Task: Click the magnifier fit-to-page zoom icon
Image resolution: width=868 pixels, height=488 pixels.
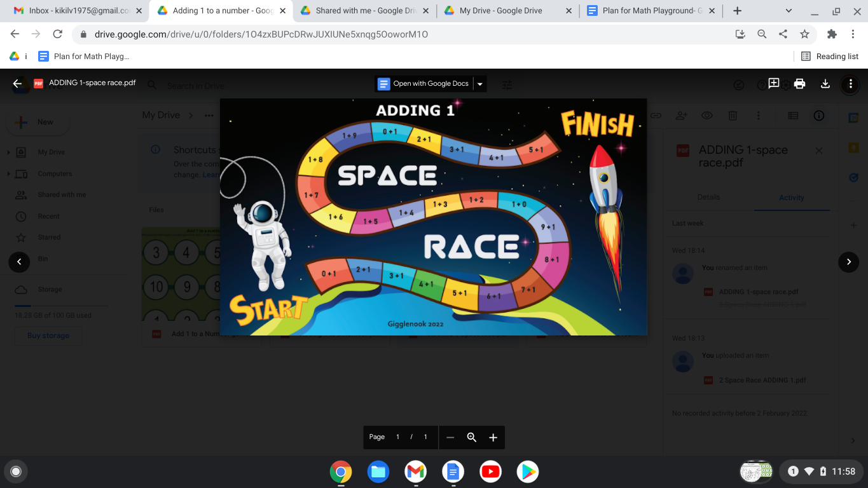Action: tap(472, 437)
